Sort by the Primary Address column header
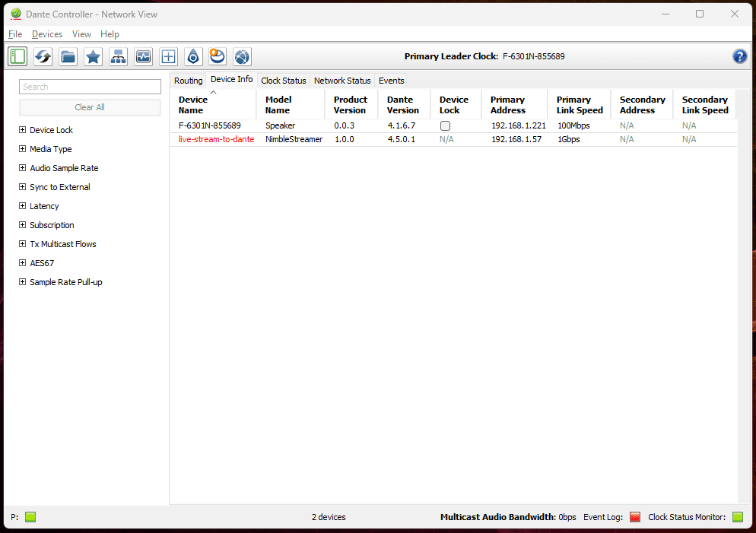The width and height of the screenshot is (756, 533). click(514, 105)
